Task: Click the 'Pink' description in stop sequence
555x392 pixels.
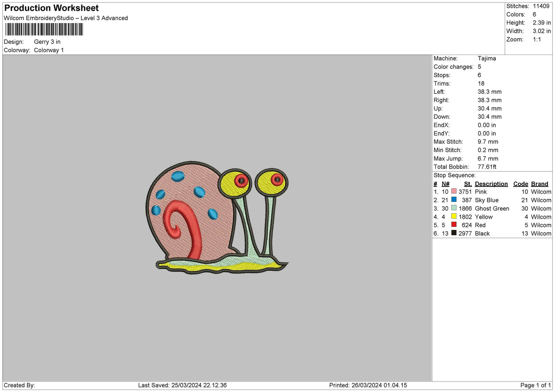Action: click(x=481, y=191)
